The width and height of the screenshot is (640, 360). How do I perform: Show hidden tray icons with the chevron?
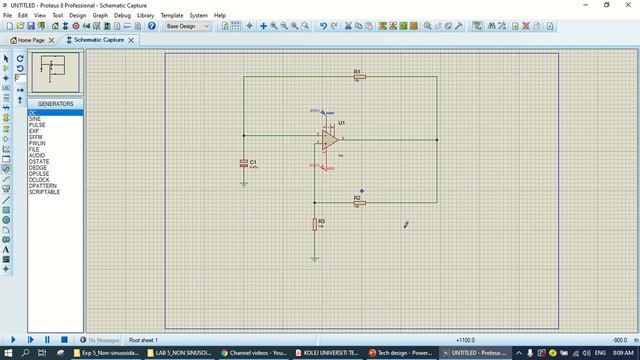pyautogui.click(x=519, y=353)
